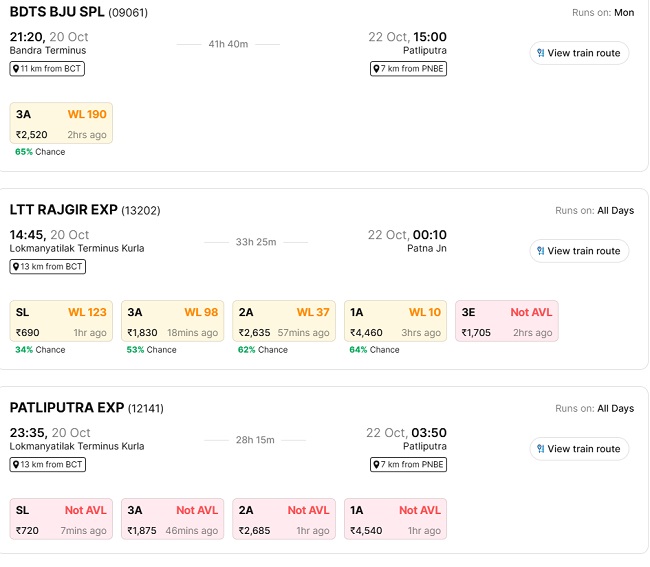Click 3E Not AVL card at ₹1,705
650x567 pixels.
coord(506,322)
